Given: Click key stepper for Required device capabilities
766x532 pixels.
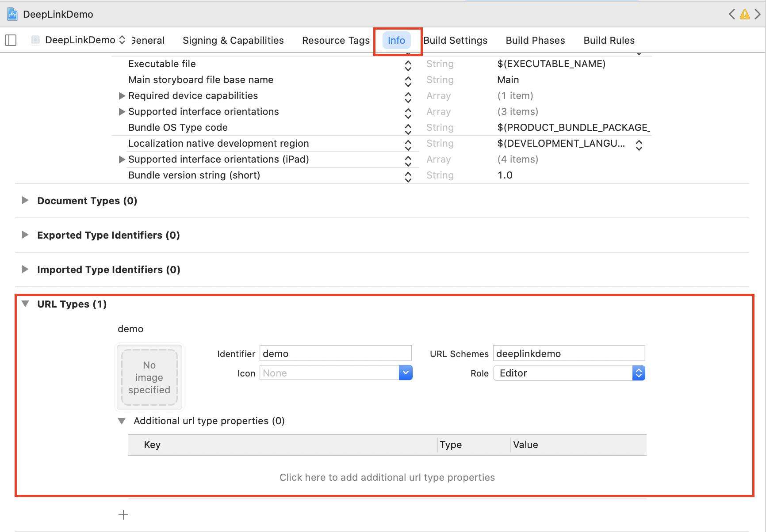Looking at the screenshot, I should point(408,97).
